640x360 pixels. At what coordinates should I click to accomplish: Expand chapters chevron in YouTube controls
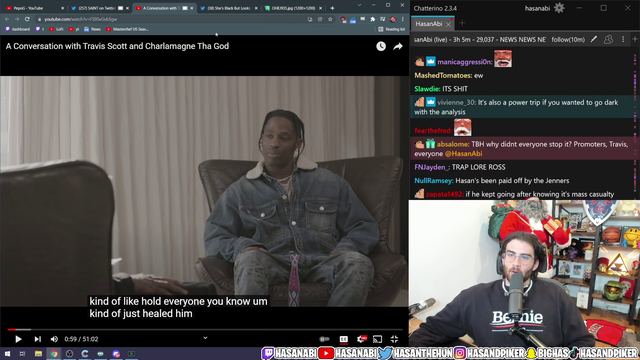[x=205, y=338]
